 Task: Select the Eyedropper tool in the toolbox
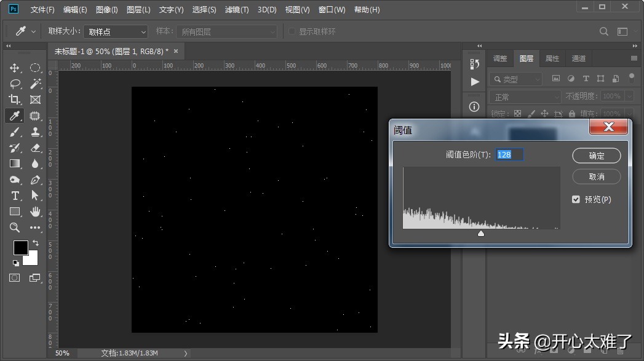[x=14, y=116]
